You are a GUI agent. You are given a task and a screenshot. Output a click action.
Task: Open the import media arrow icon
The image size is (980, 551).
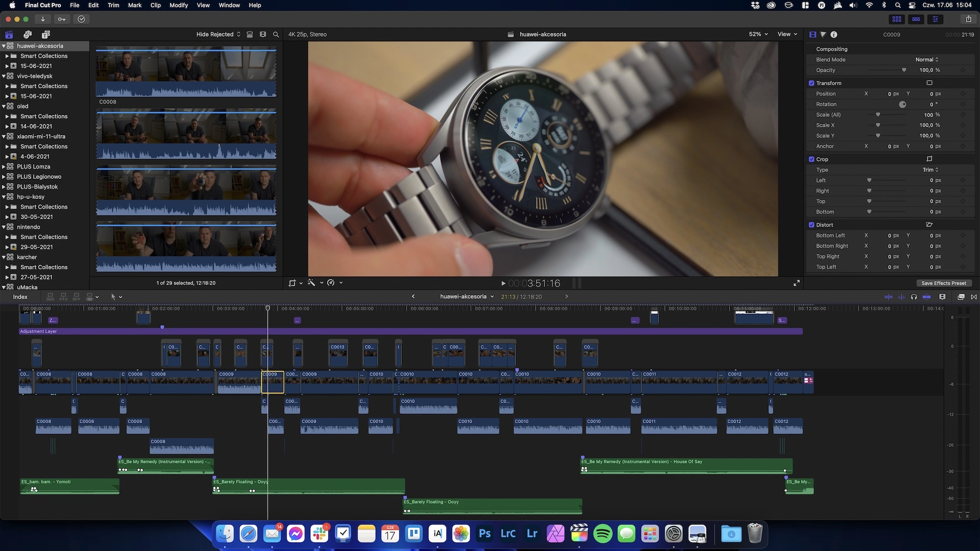click(x=43, y=19)
